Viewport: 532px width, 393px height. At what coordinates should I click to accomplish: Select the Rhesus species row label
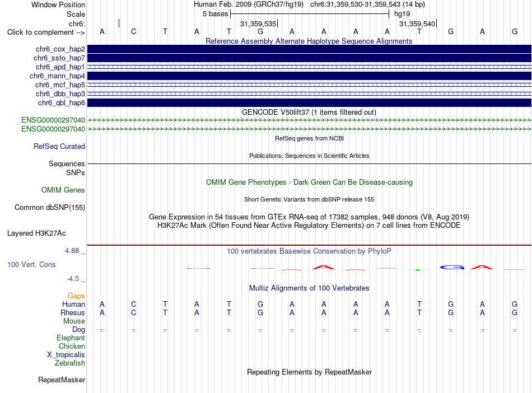tap(73, 312)
